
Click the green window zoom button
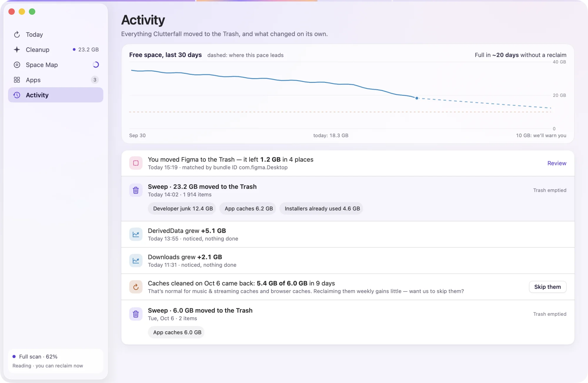[x=32, y=11]
